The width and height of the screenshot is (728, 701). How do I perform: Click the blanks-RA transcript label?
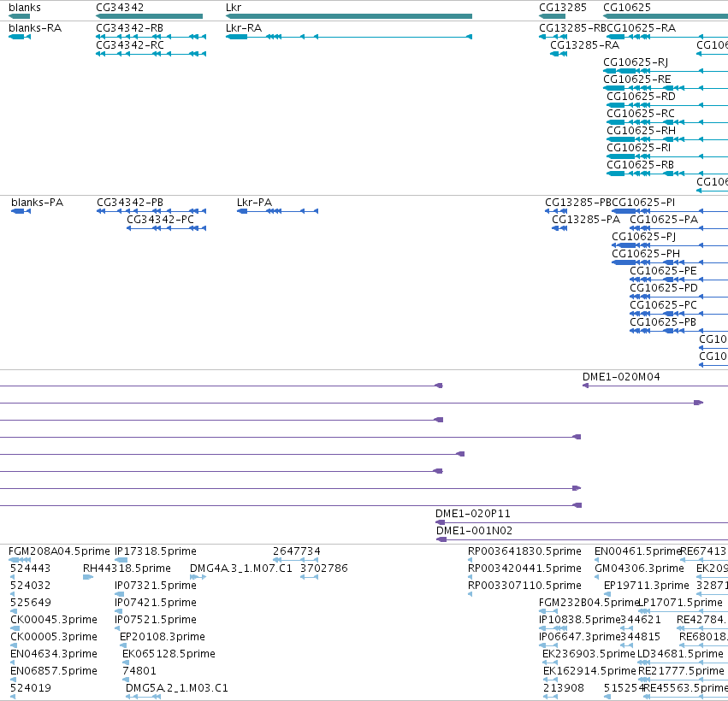[x=35, y=28]
